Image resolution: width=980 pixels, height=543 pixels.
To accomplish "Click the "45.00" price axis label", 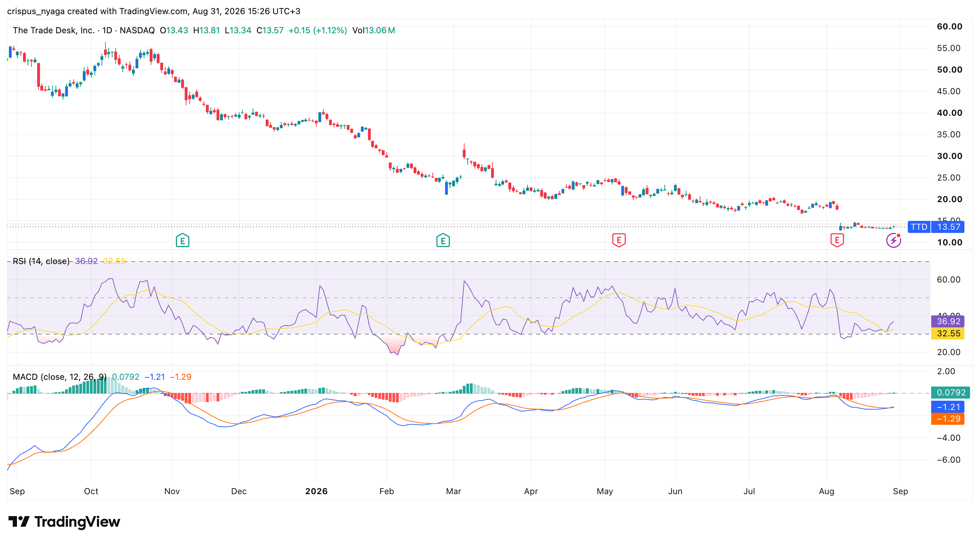I will pos(949,91).
